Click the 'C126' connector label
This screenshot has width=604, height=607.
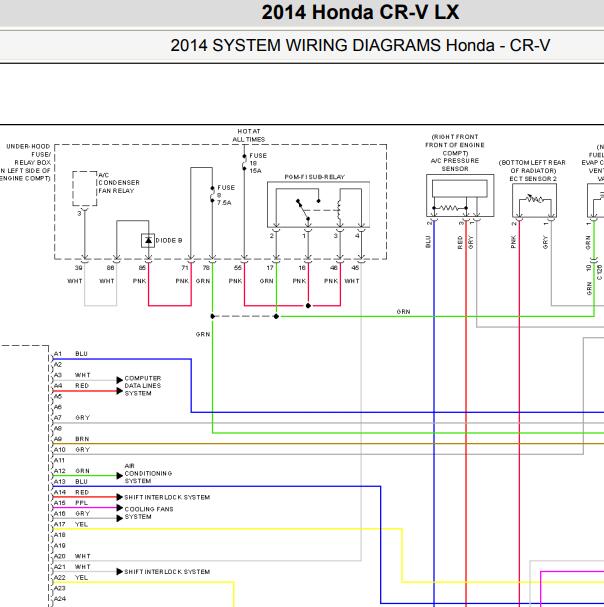[600, 272]
